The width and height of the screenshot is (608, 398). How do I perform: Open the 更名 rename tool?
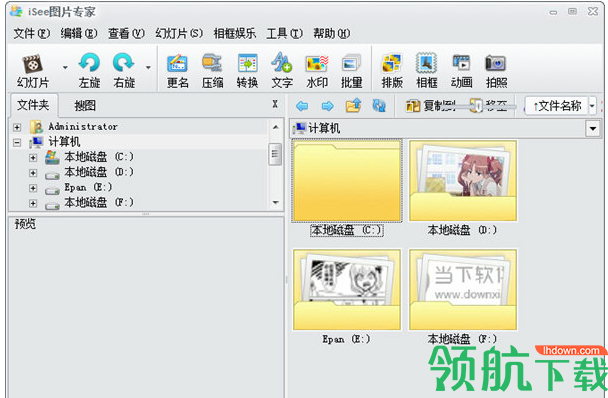tap(178, 71)
